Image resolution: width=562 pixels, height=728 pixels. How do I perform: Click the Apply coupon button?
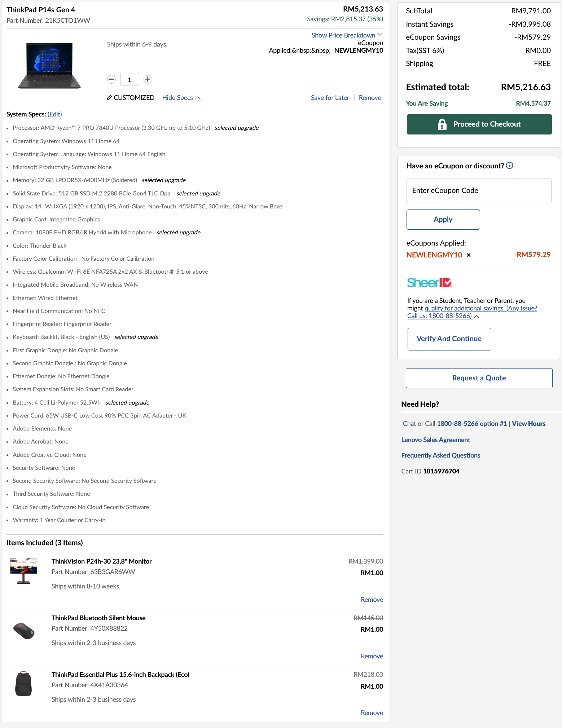point(443,220)
